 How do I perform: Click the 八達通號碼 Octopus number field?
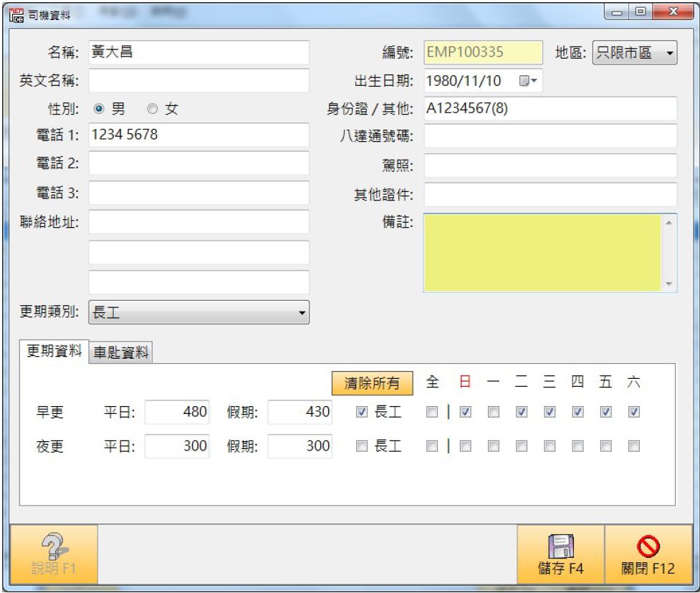click(550, 136)
